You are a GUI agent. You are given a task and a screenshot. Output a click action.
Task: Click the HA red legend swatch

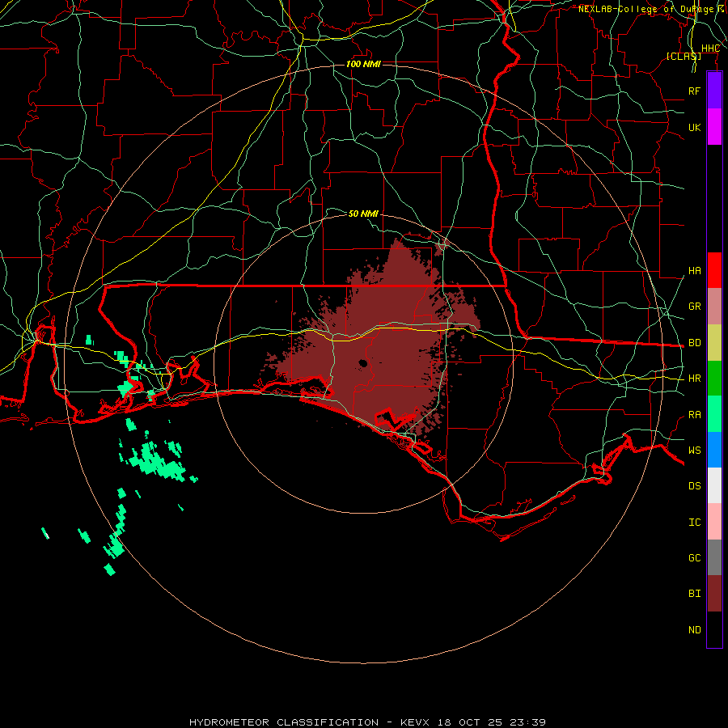click(x=714, y=270)
